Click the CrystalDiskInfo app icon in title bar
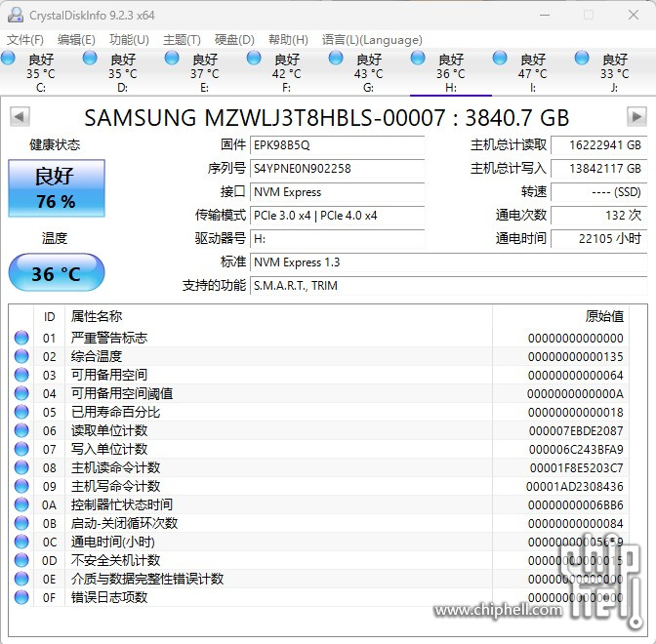 (x=16, y=15)
